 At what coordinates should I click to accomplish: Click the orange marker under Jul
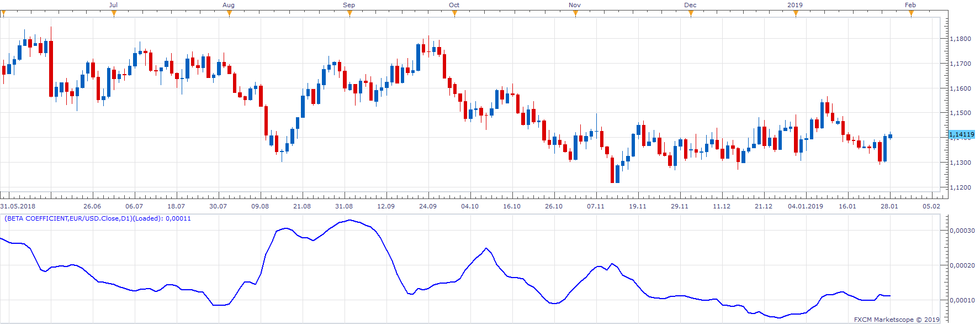(x=114, y=14)
